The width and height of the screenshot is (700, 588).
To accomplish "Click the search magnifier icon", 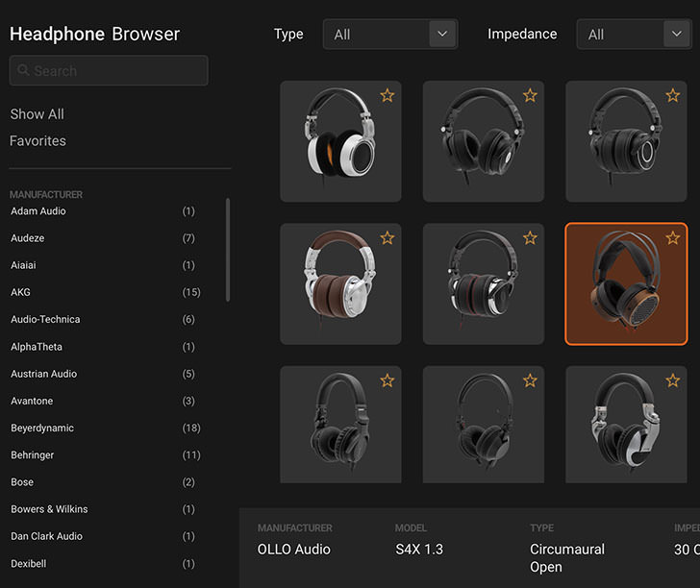I will [24, 71].
